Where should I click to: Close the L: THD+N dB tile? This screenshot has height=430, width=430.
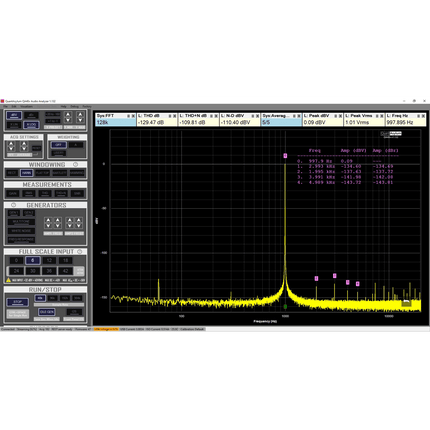tap(216, 116)
